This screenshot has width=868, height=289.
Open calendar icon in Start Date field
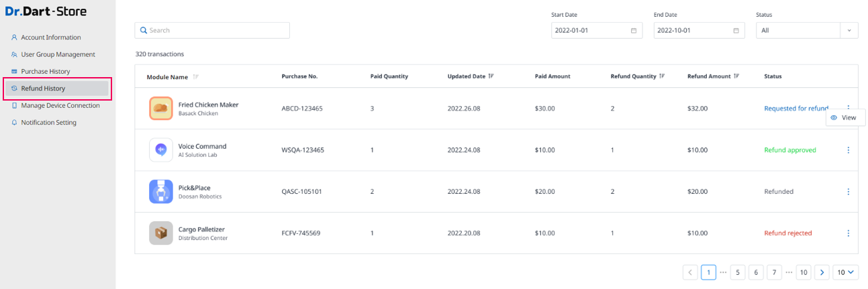[634, 31]
